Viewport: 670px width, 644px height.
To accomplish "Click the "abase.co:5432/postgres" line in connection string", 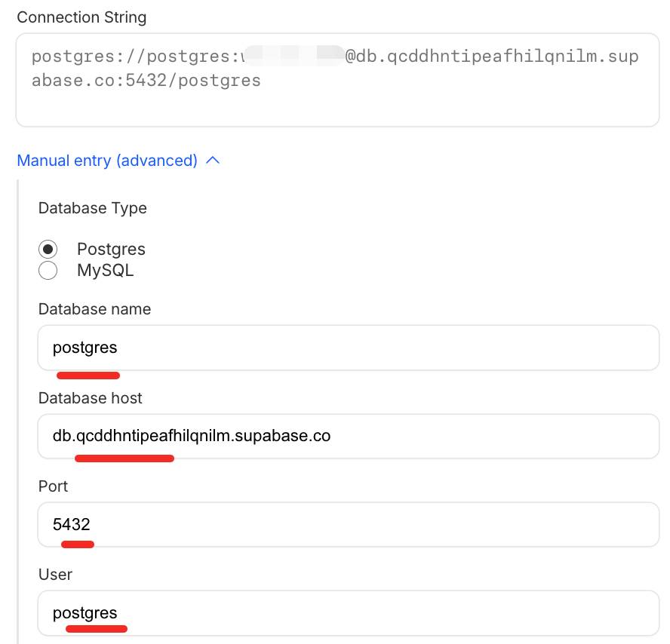I will (146, 80).
